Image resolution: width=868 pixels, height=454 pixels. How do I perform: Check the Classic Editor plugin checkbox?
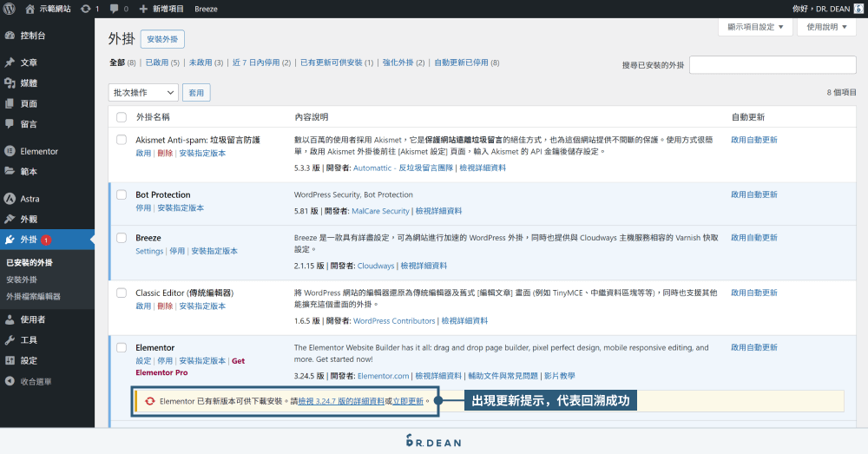pos(122,293)
